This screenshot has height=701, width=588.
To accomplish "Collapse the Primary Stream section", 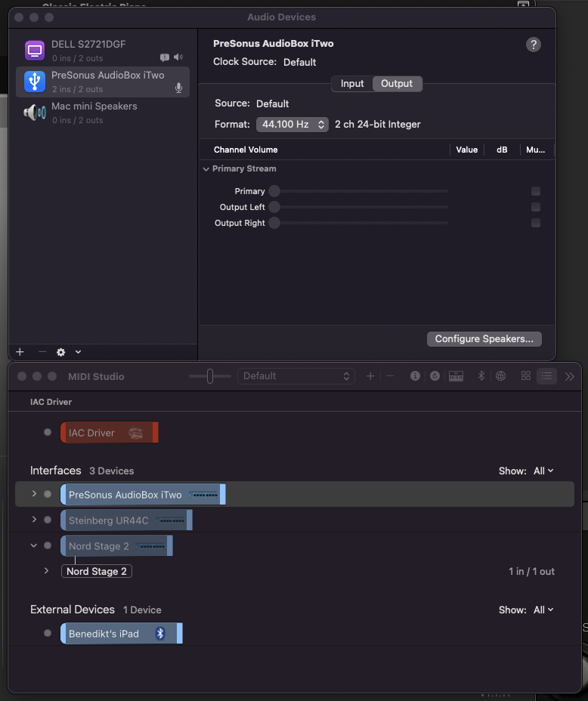I will [x=206, y=169].
